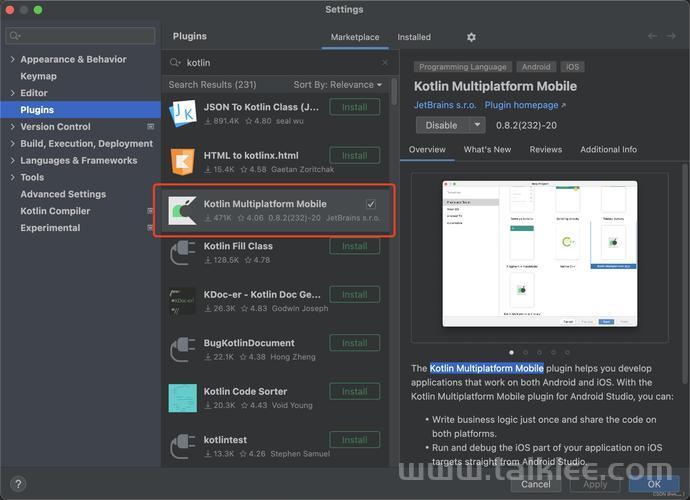Install HTML to kotlinx.html plugin
690x500 pixels.
coord(355,155)
